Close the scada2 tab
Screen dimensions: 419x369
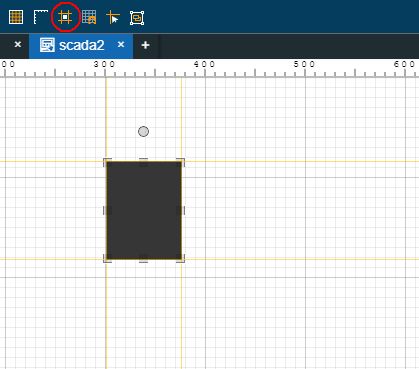click(121, 44)
